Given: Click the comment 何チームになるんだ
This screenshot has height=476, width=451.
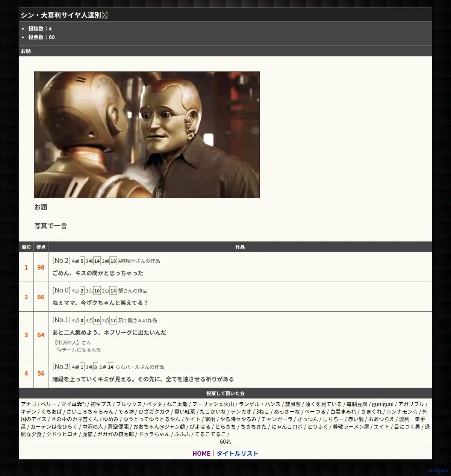Looking at the screenshot, I should coord(79,350).
